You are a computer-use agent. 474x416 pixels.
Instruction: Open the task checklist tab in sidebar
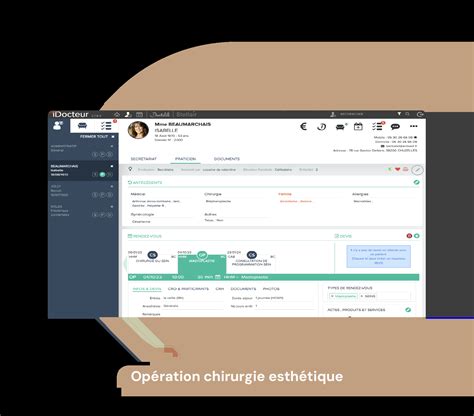click(x=106, y=126)
